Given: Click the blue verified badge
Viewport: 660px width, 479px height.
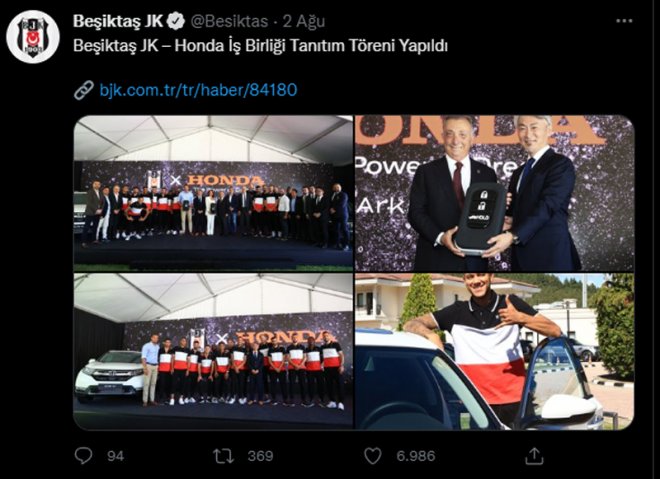Looking at the screenshot, I should point(176,21).
